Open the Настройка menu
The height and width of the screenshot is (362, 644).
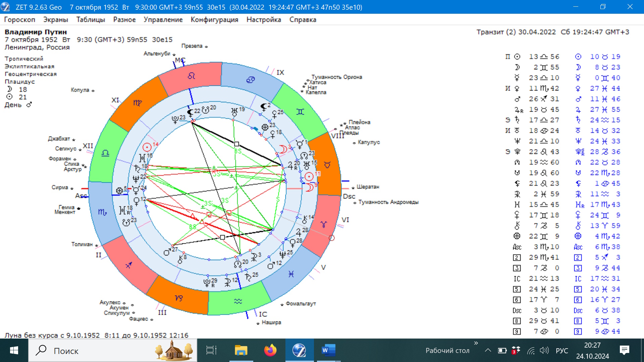click(264, 19)
